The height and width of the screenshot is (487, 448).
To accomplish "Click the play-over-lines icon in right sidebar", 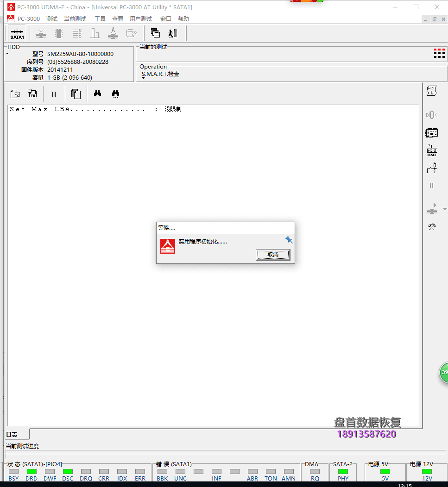I will (432, 209).
